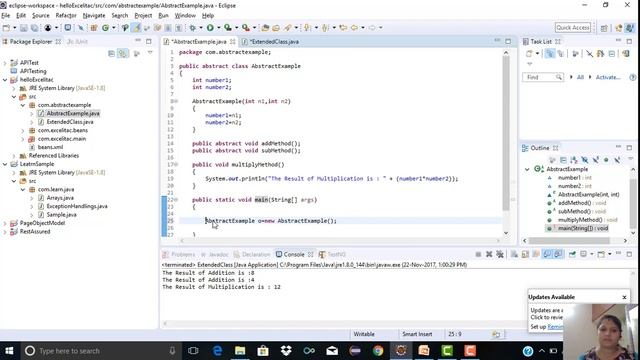
Task: Click the Outline panel Hide Fields icon
Action: pos(585,160)
